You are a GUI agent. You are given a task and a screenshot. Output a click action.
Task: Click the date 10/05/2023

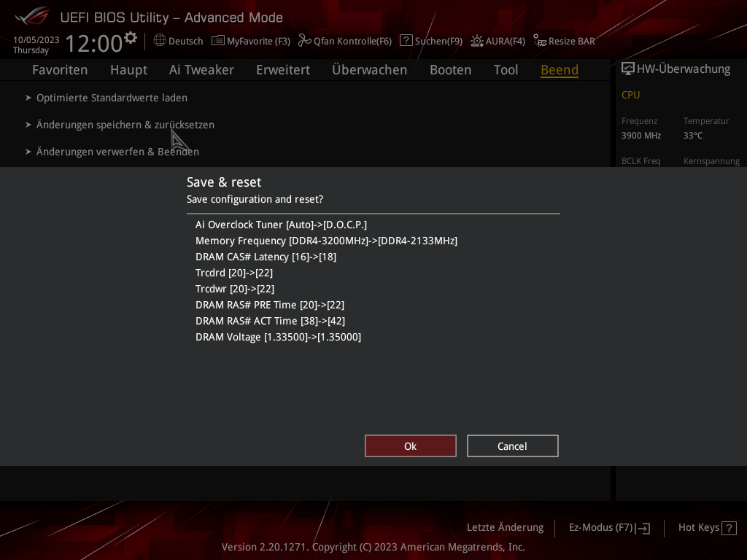click(36, 40)
